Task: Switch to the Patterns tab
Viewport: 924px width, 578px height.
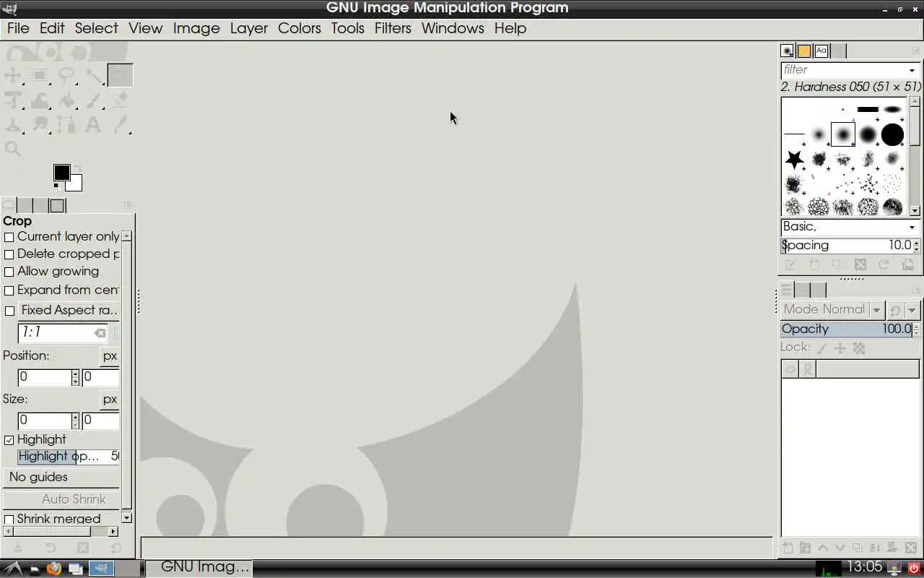Action: (804, 51)
